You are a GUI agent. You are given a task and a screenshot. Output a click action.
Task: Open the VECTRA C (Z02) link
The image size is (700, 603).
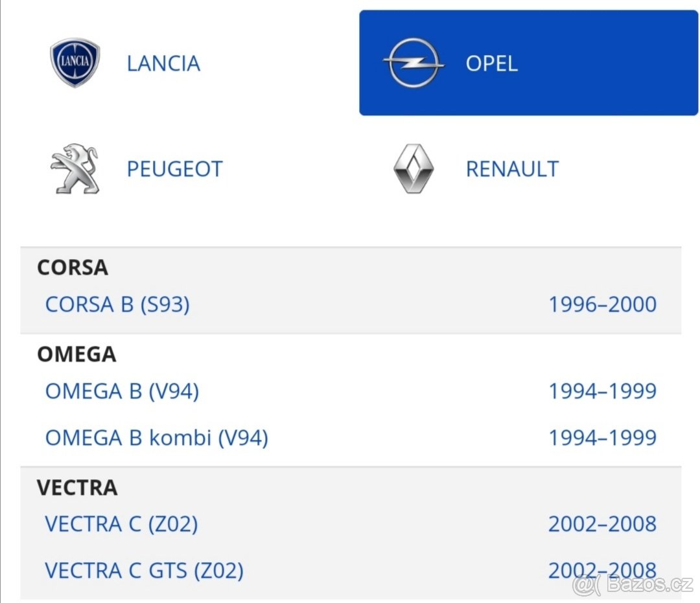tap(121, 523)
